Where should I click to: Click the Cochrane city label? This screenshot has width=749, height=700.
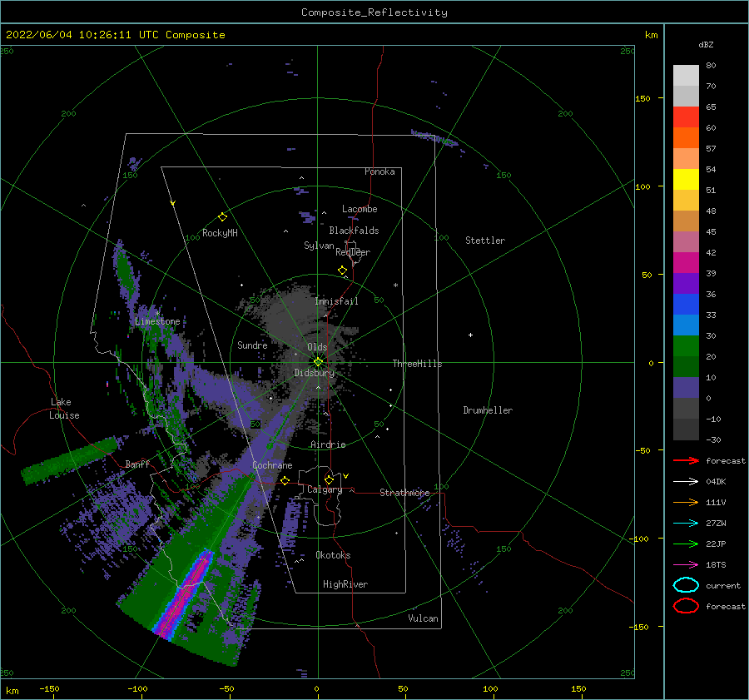point(272,465)
